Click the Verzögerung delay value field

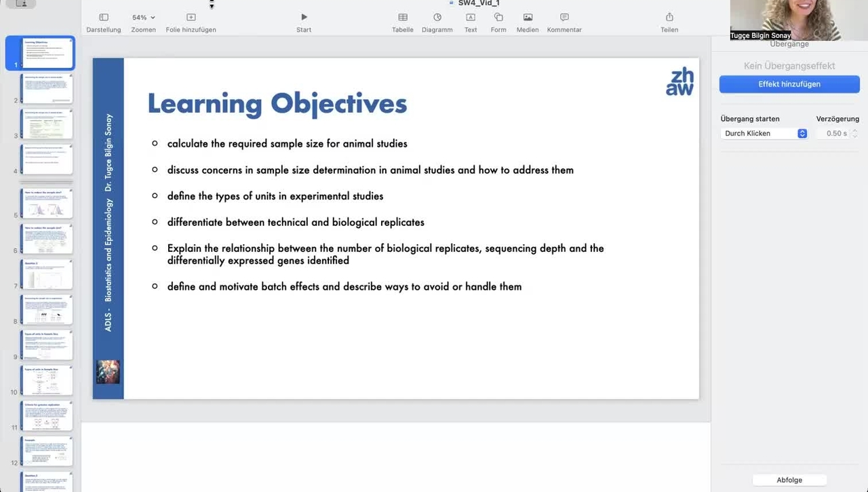click(x=835, y=134)
